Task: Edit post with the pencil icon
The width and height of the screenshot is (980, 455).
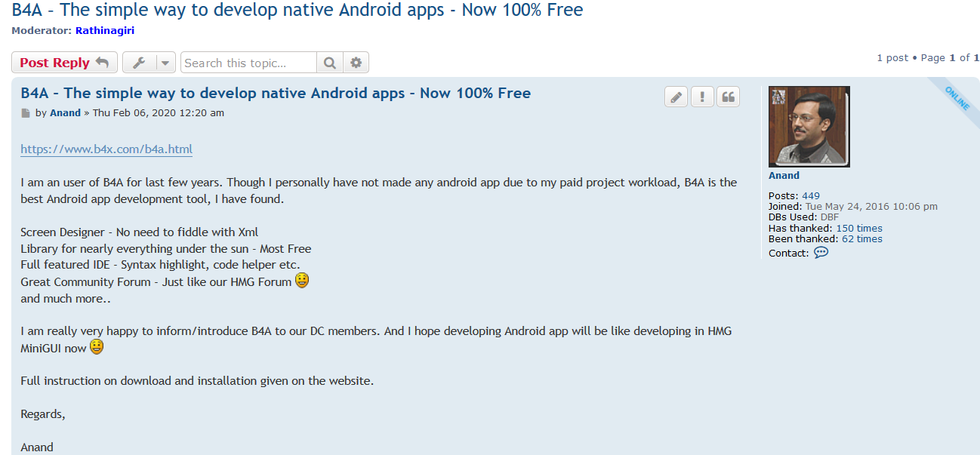Action: click(676, 97)
